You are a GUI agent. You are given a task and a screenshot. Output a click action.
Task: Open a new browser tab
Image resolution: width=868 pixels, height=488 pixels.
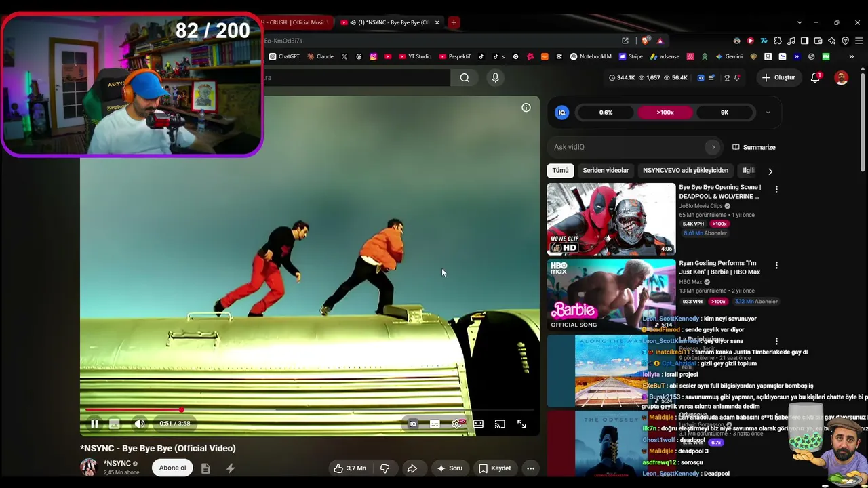(454, 22)
